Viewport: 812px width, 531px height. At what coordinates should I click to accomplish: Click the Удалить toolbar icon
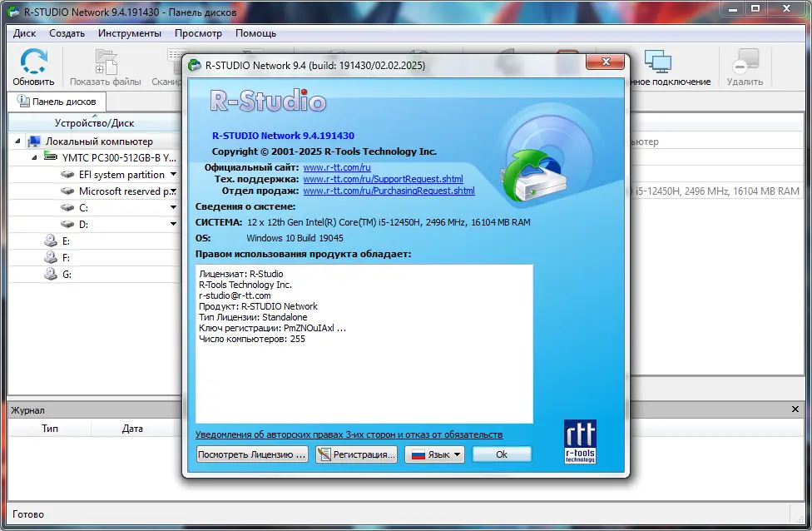tap(745, 62)
